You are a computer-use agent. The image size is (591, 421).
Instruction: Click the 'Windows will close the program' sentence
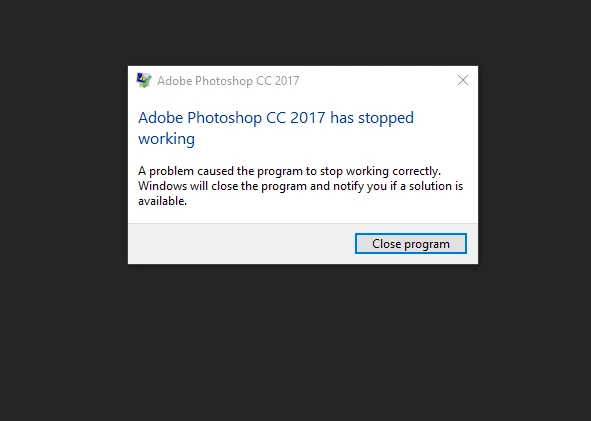click(x=222, y=186)
